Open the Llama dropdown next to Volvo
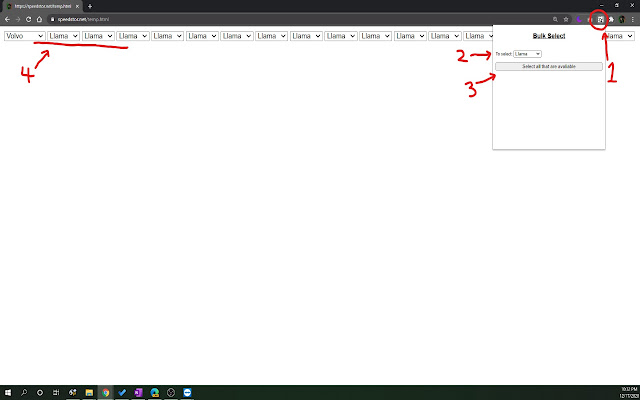This screenshot has width=640, height=400. pyautogui.click(x=63, y=36)
